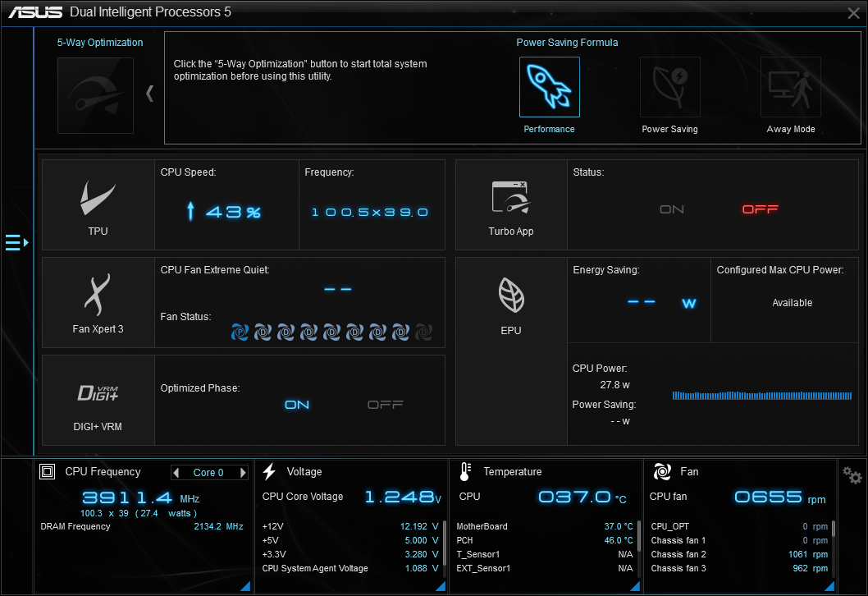Open the left side menu icon
The width and height of the screenshot is (868, 596).
point(16,243)
